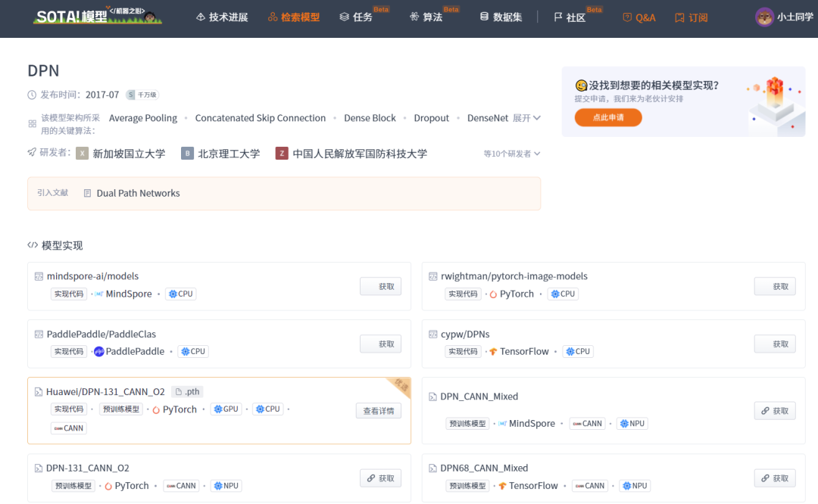This screenshot has width=818, height=504.
Task: Open the Dropout algorithm tag
Action: click(432, 118)
